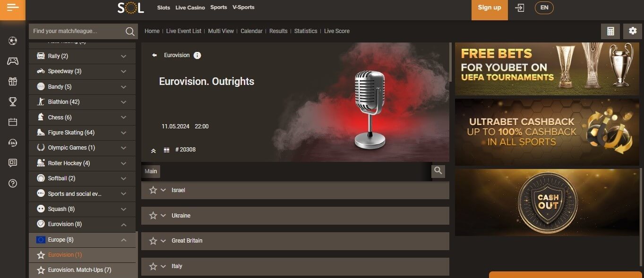Open the Results link
This screenshot has height=278, width=644.
pyautogui.click(x=278, y=31)
